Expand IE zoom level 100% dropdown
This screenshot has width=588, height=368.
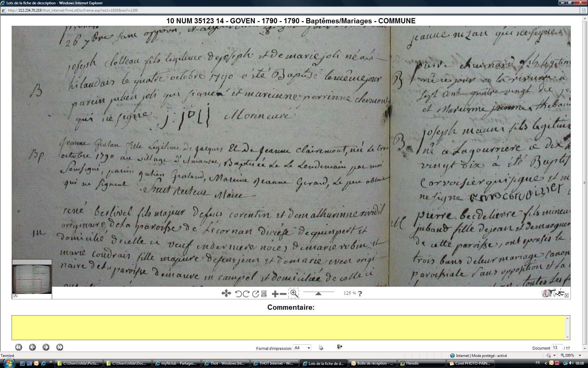click(x=579, y=355)
